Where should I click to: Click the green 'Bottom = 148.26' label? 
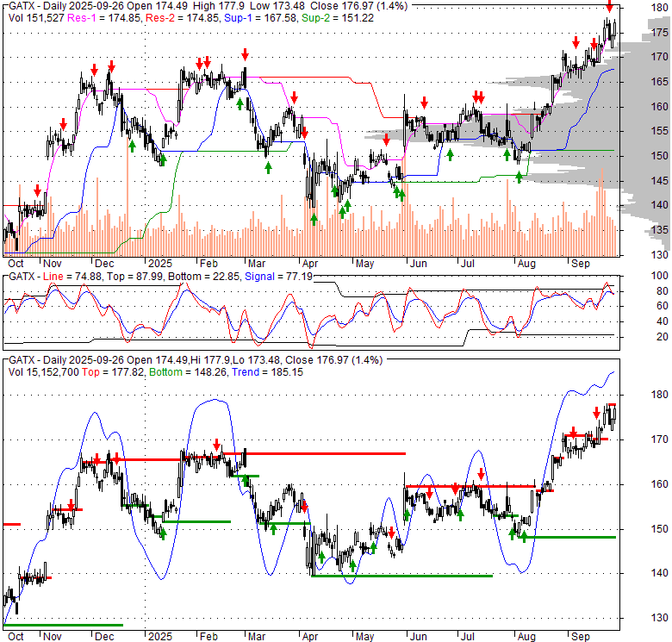click(188, 372)
